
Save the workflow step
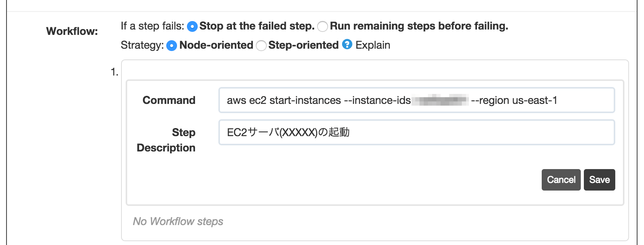click(x=599, y=179)
